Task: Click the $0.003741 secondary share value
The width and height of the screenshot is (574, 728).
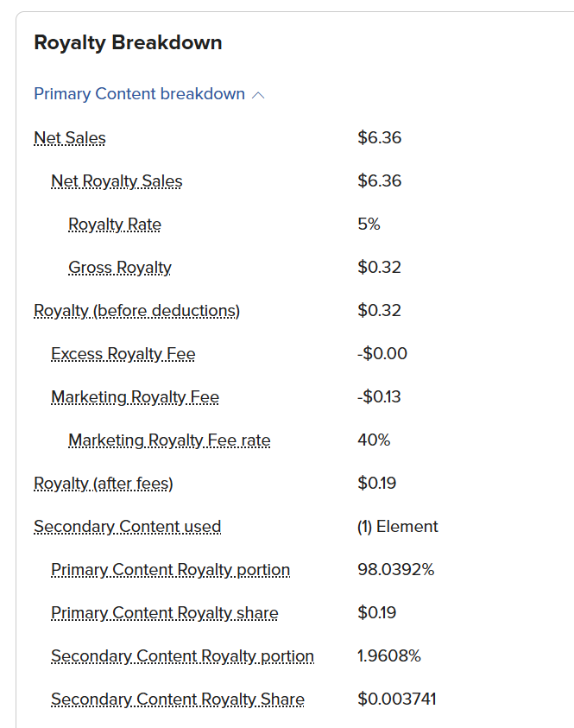Action: coord(397,699)
